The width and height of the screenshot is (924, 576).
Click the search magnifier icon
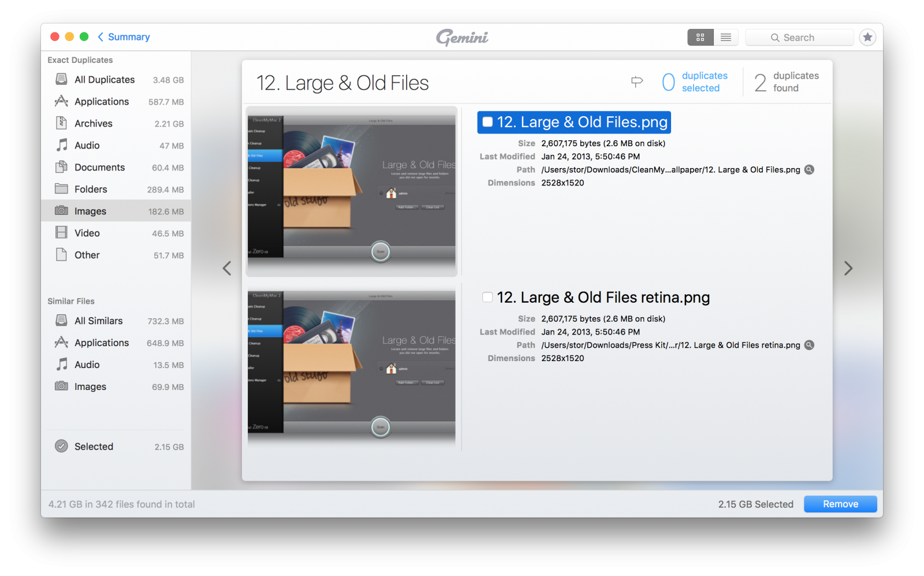tap(775, 38)
